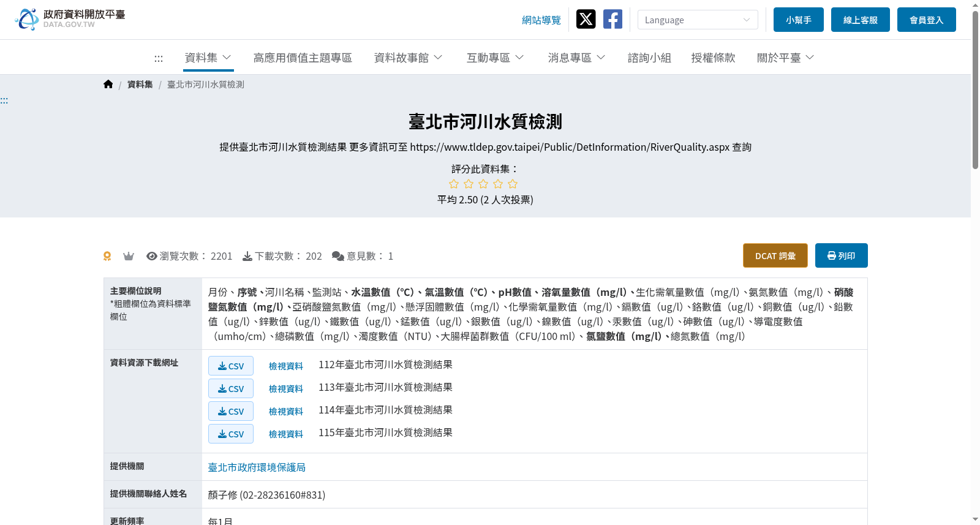Viewport: 980px width, 525px height.
Task: Rate dataset with the fourth star
Action: [x=498, y=184]
